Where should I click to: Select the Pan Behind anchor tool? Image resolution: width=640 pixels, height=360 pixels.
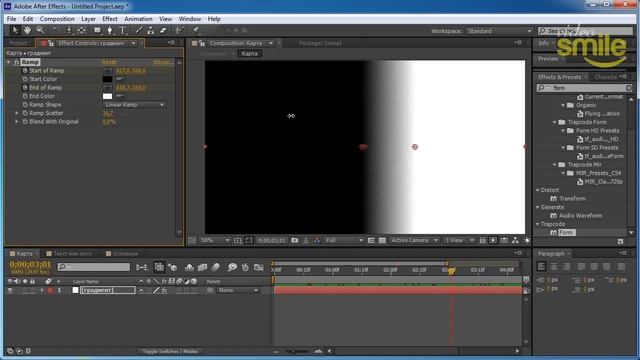[82, 30]
